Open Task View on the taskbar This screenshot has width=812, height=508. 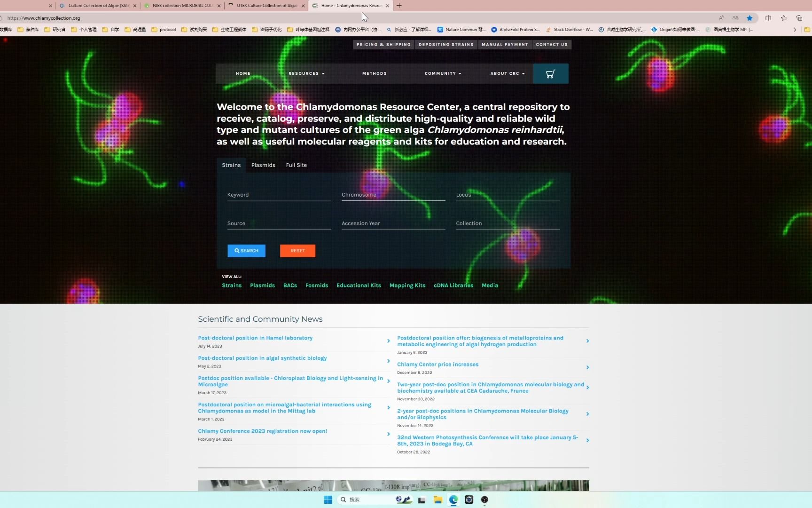422,500
